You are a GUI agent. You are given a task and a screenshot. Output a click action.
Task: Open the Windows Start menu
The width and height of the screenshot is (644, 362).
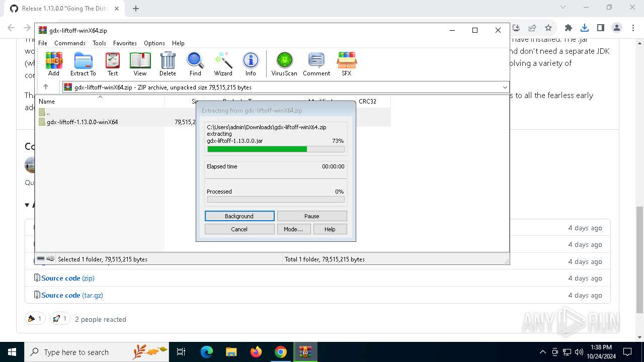[x=12, y=352]
